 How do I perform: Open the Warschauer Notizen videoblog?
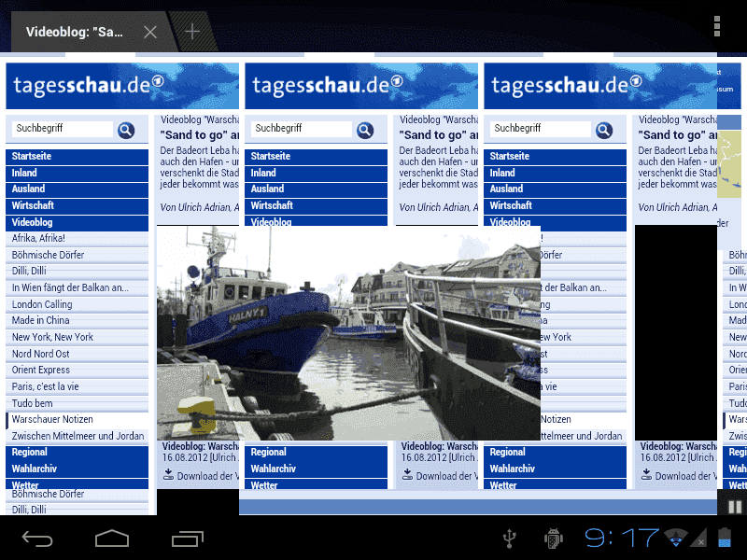click(78, 419)
